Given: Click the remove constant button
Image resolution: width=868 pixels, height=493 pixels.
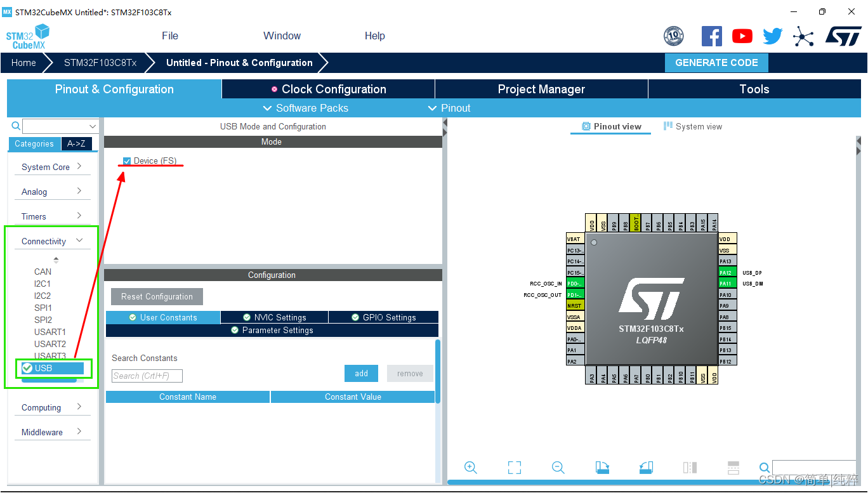Looking at the screenshot, I should 410,373.
